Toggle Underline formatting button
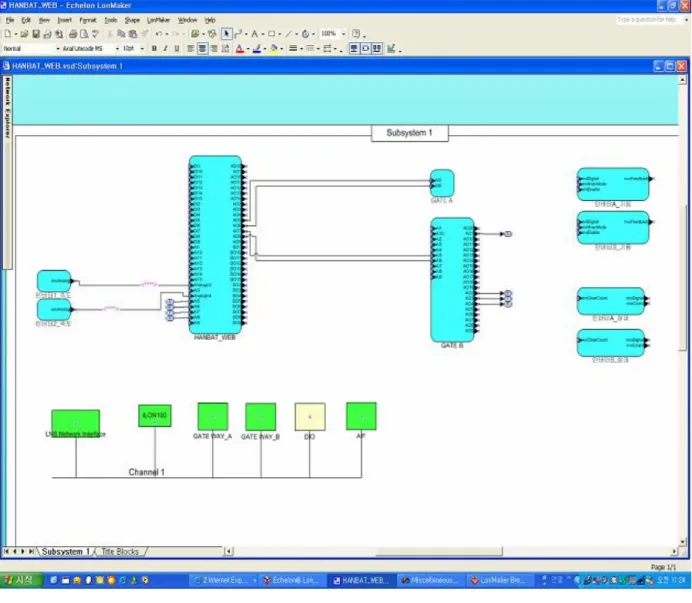 point(177,49)
